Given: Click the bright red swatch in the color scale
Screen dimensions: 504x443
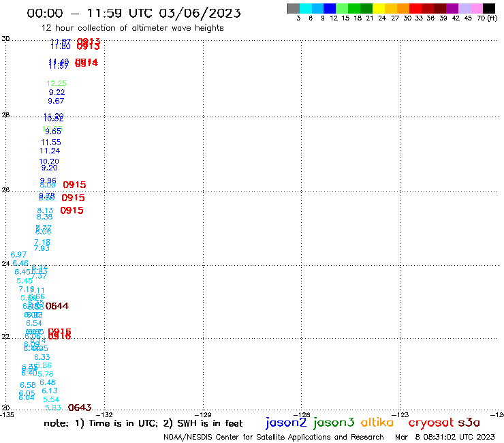Looking at the screenshot, I should pyautogui.click(x=415, y=8).
